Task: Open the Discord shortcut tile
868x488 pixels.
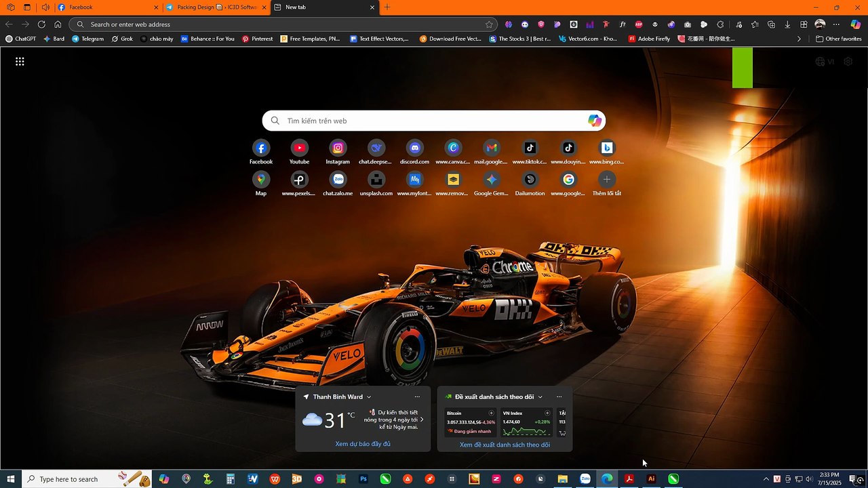Action: click(414, 148)
